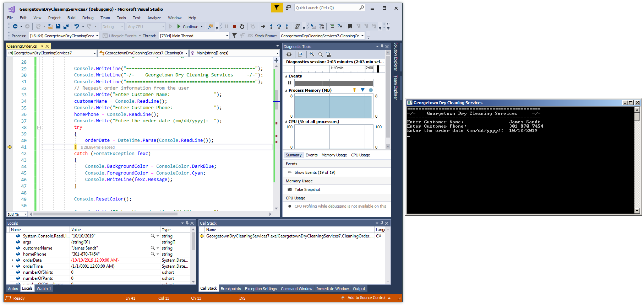The width and height of the screenshot is (644, 305).
Task: Open the Build menu
Action: coord(71,18)
